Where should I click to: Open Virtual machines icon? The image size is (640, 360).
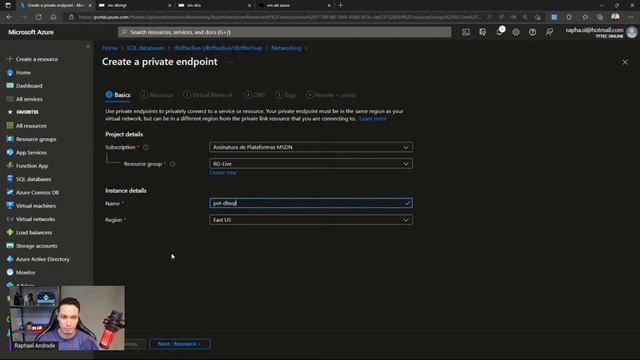(10, 206)
